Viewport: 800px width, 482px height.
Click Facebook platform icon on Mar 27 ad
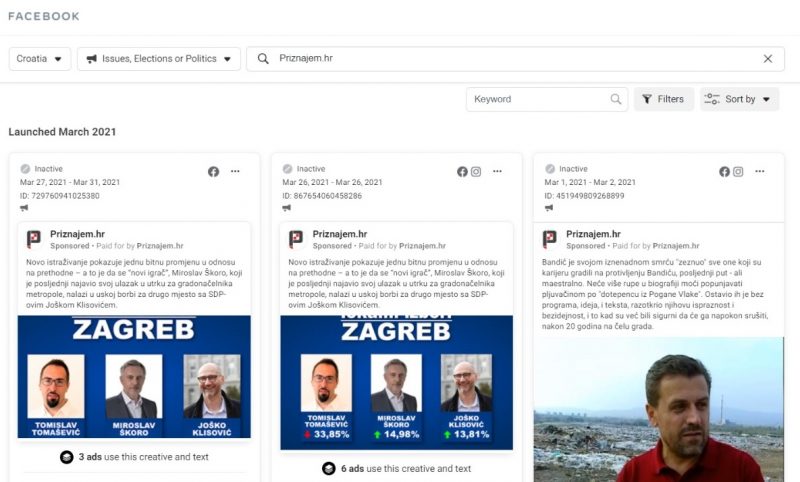[x=213, y=172]
